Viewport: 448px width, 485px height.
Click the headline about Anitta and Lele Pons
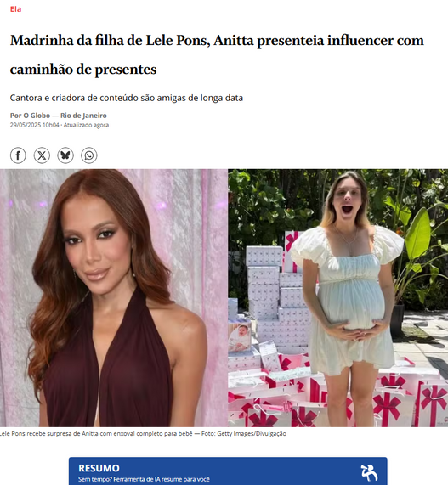(x=217, y=54)
